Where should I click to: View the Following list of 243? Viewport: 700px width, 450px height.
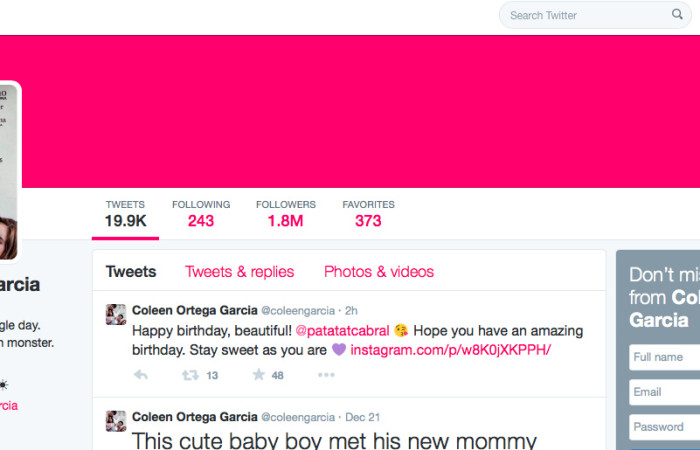pos(201,214)
